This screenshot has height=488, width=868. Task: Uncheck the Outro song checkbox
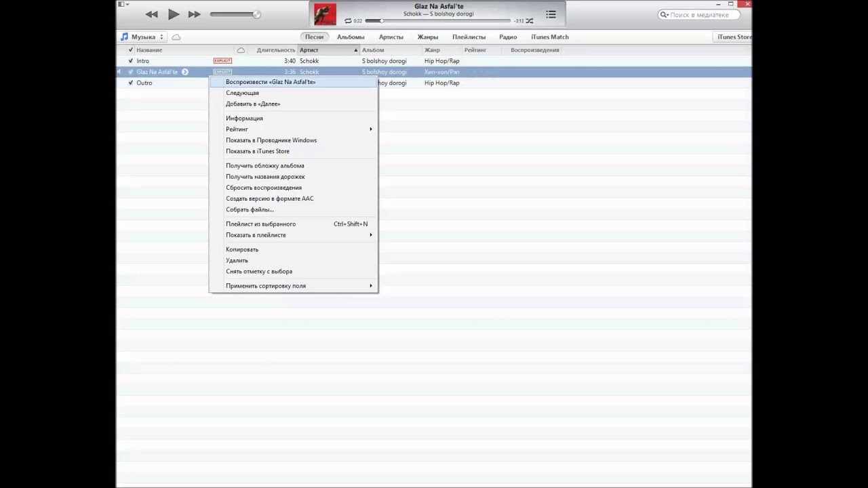coord(131,83)
